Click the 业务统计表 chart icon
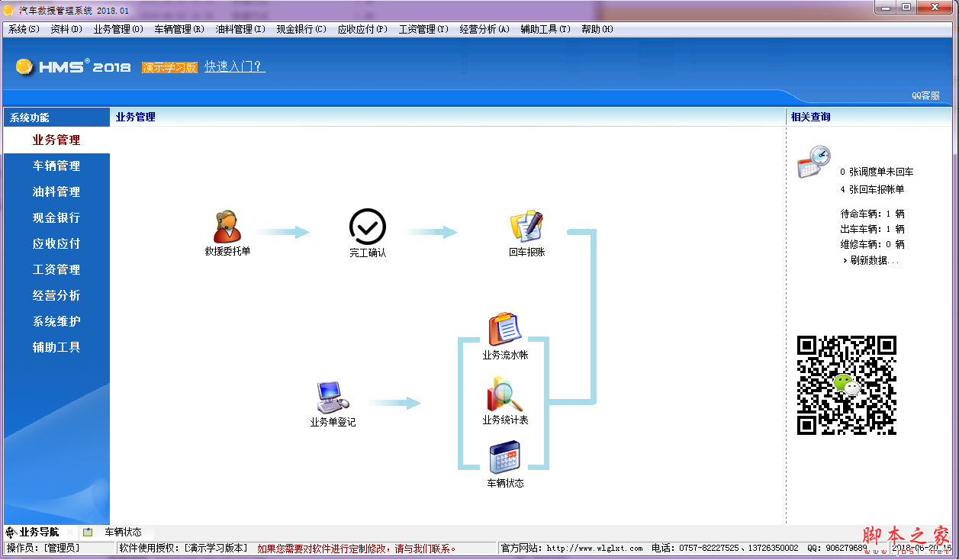The width and height of the screenshot is (959, 560). click(x=504, y=394)
